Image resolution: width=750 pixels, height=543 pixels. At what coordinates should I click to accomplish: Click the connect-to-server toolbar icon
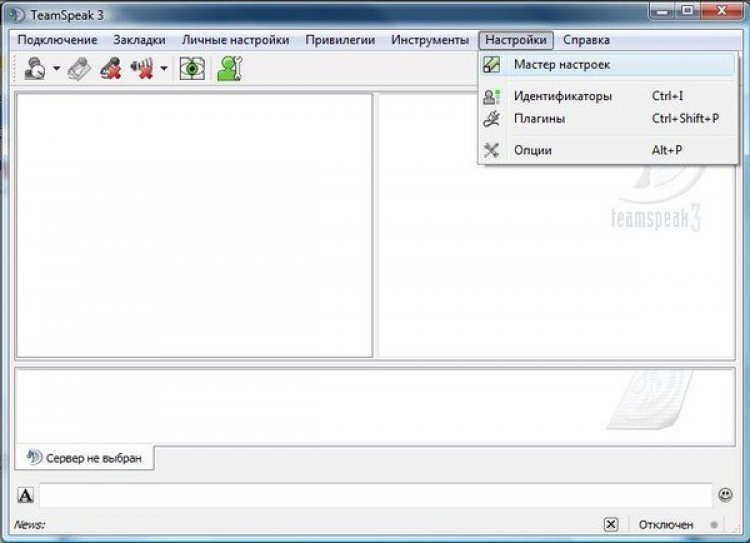pyautogui.click(x=35, y=68)
